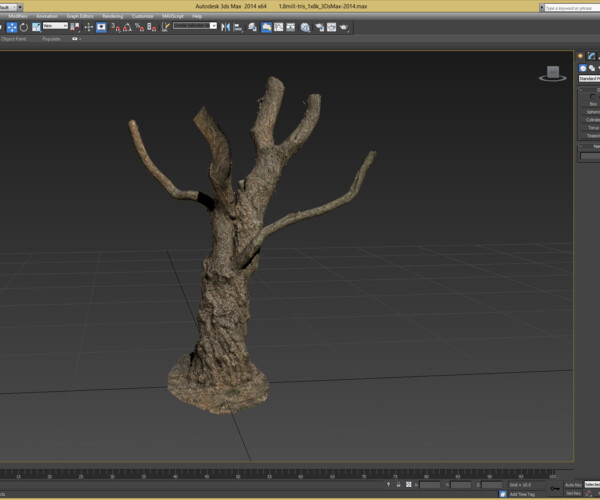Click the Align tool icon
The height and width of the screenshot is (500, 600).
(x=238, y=27)
